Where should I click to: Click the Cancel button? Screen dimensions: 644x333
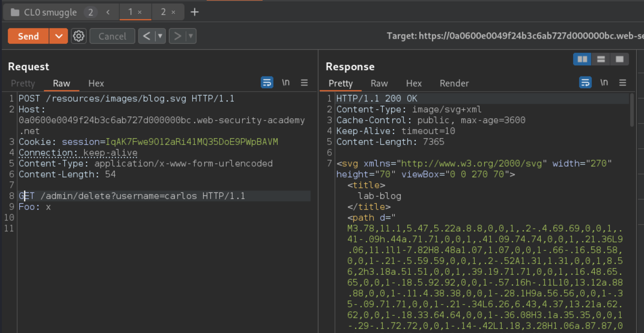click(x=112, y=36)
